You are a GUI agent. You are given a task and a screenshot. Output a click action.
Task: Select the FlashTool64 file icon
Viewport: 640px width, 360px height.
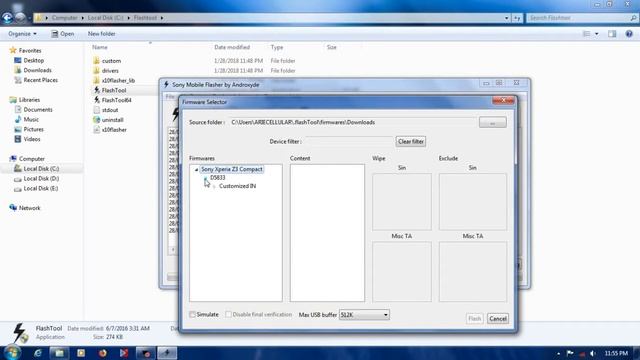[97, 100]
